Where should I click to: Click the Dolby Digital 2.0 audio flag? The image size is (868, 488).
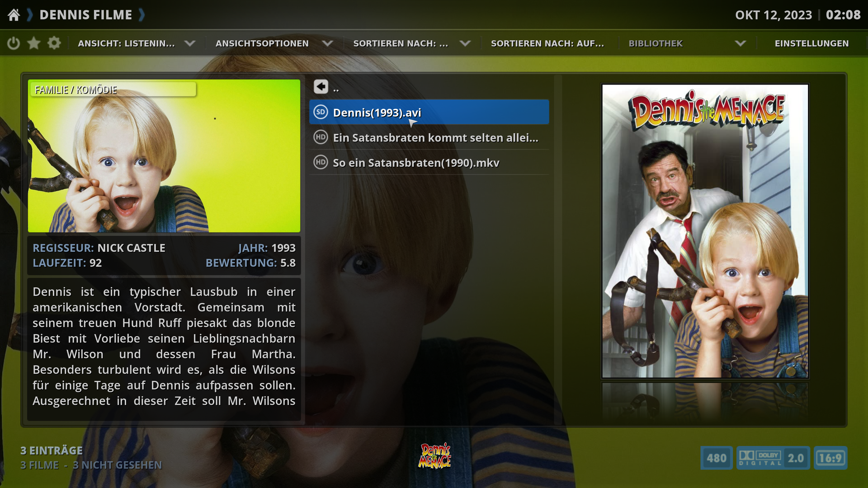tap(773, 458)
